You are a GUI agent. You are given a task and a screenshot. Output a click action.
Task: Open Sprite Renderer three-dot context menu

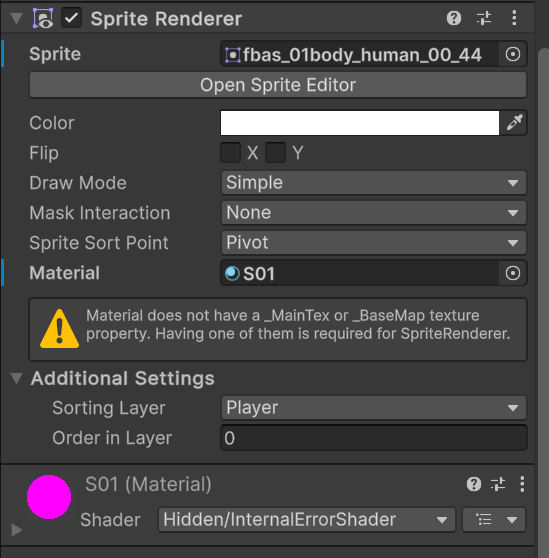click(x=514, y=18)
